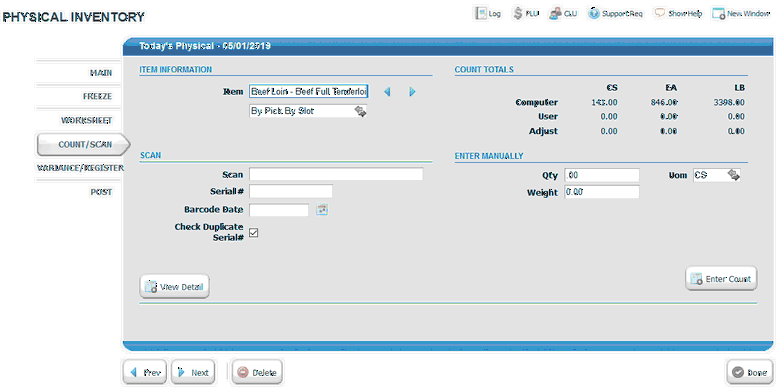Click the Serial# input field
The width and height of the screenshot is (777, 390).
pyautogui.click(x=291, y=191)
